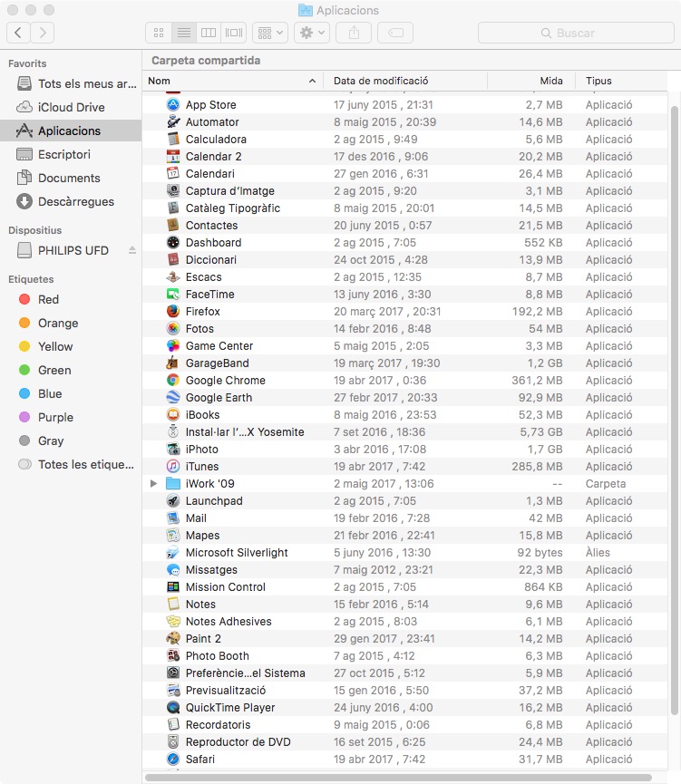Click the Calculadora icon
This screenshot has height=784, width=681.
point(173,139)
